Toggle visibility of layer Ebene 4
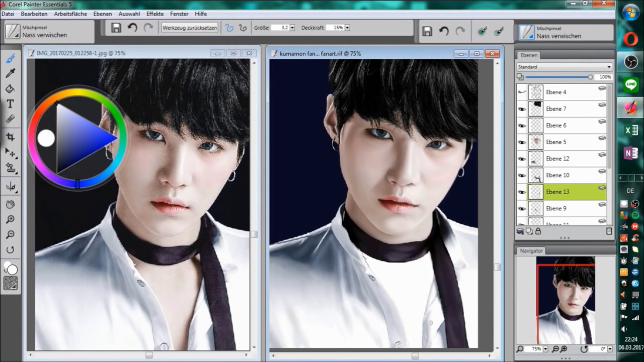Image resolution: width=644 pixels, height=362 pixels. [x=522, y=92]
